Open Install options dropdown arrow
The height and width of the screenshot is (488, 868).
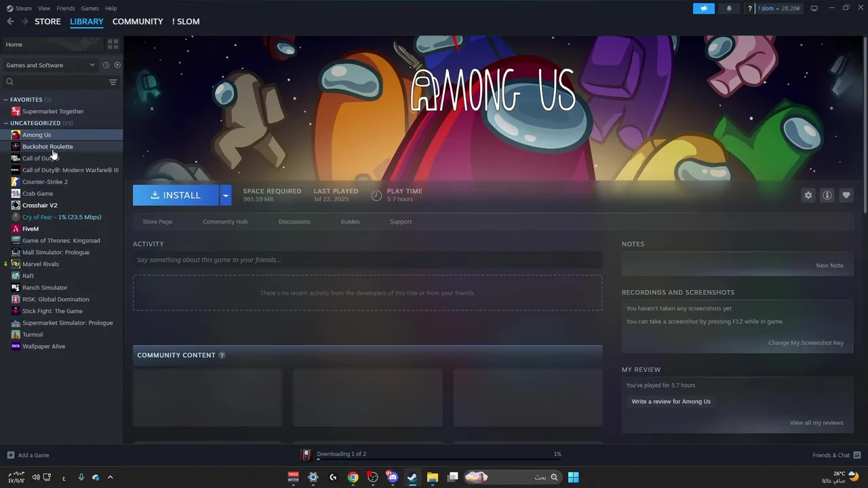click(x=225, y=195)
